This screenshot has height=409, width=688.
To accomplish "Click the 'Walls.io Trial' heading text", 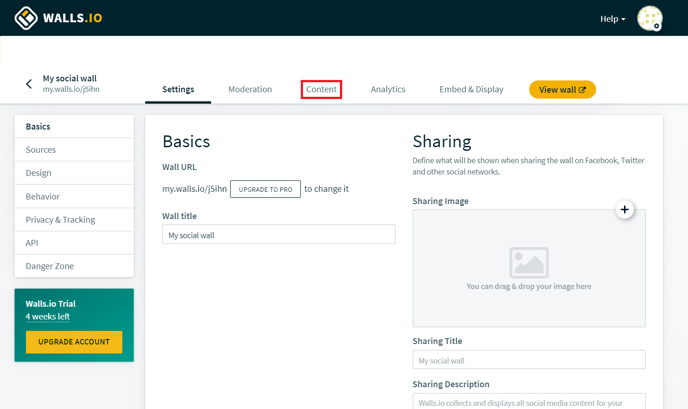I will pyautogui.click(x=50, y=304).
